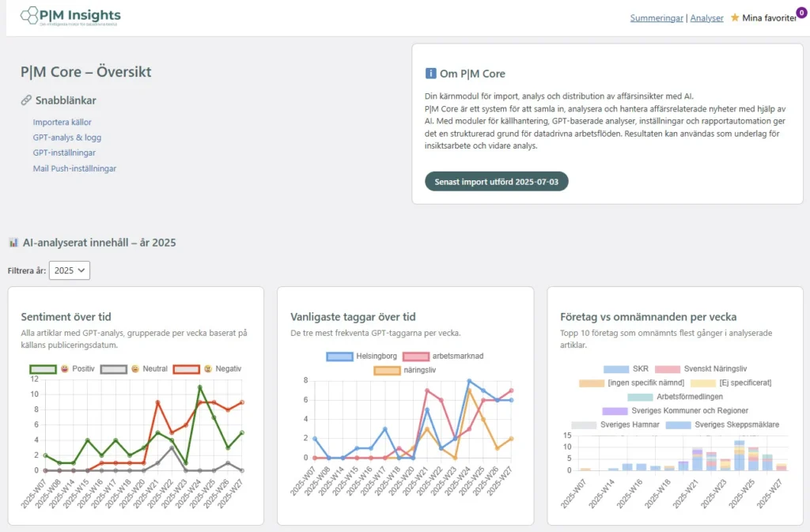Click the star icon beside Mina favoriter
810x532 pixels.
(x=735, y=17)
